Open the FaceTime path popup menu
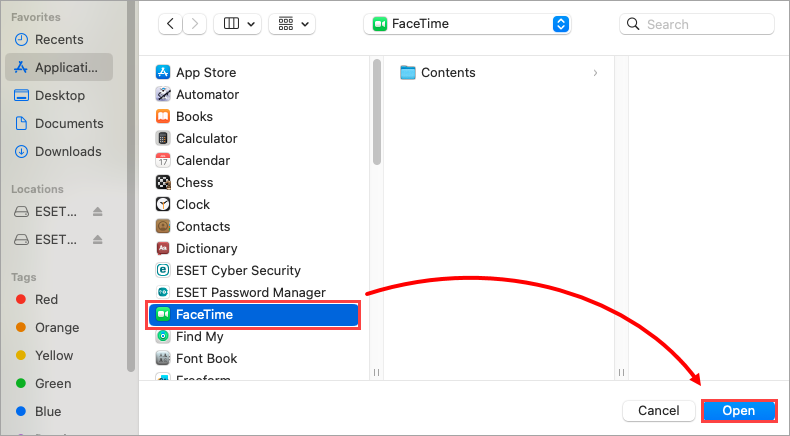790x436 pixels. point(467,24)
